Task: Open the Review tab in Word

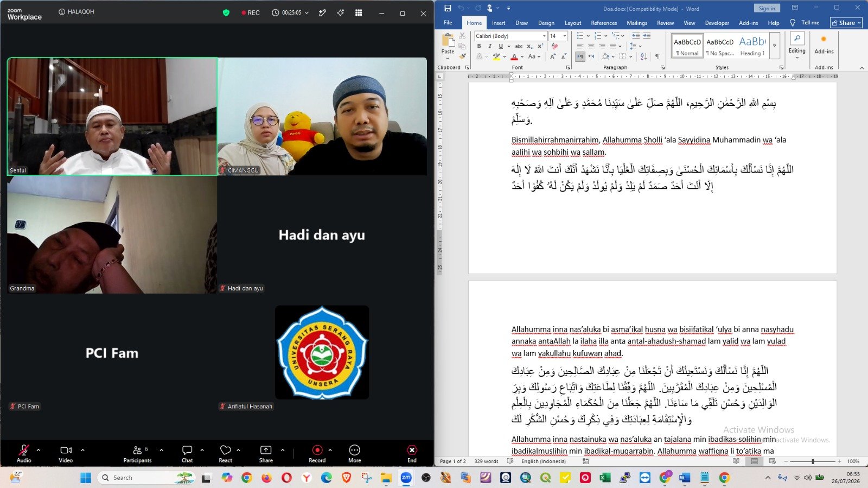Action: (665, 23)
